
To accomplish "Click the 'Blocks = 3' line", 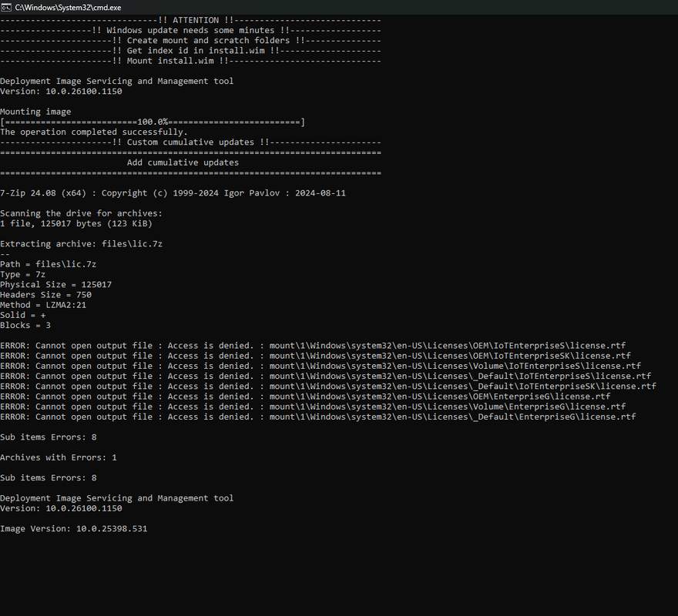I will 25,326.
